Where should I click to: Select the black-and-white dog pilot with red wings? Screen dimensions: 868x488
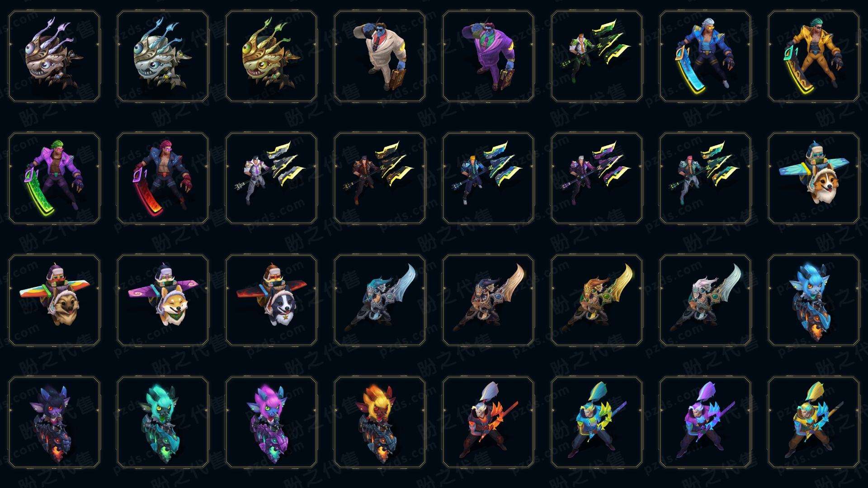271,300
